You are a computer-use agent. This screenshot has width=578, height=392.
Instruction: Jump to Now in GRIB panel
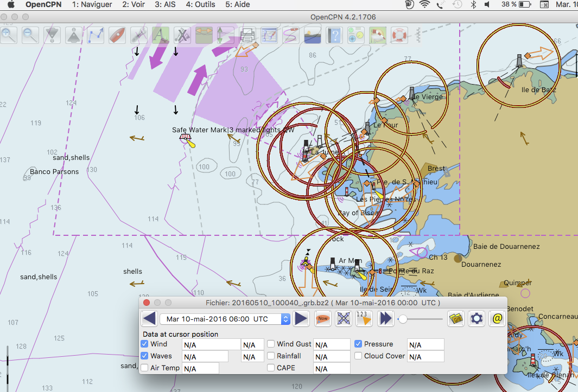[322, 319]
